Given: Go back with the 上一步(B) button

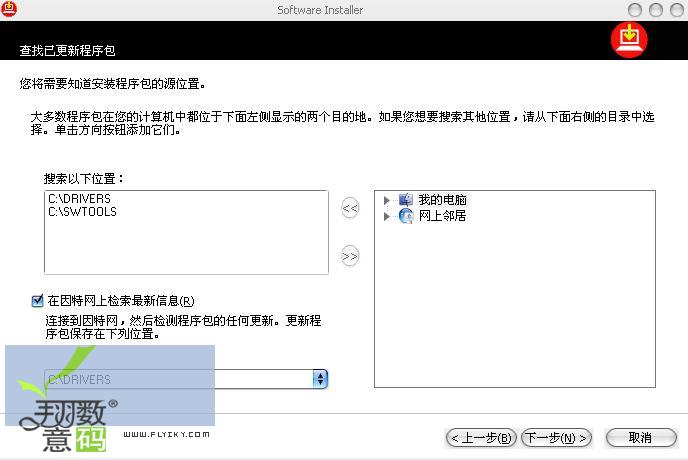Looking at the screenshot, I should (x=481, y=438).
